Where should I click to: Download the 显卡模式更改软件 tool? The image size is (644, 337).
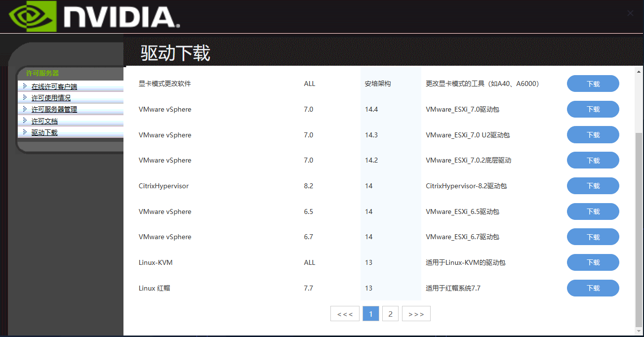593,84
